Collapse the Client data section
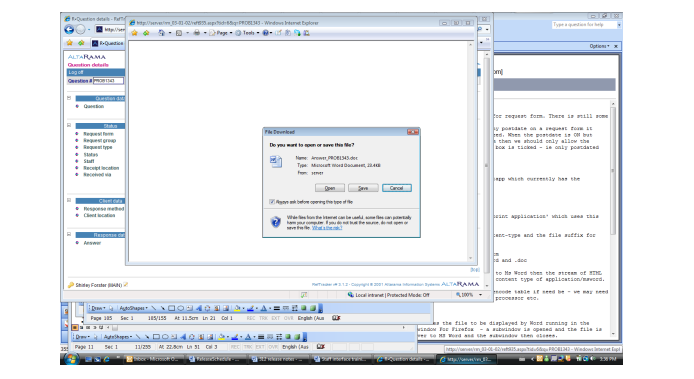694x379 pixels. (x=69, y=200)
